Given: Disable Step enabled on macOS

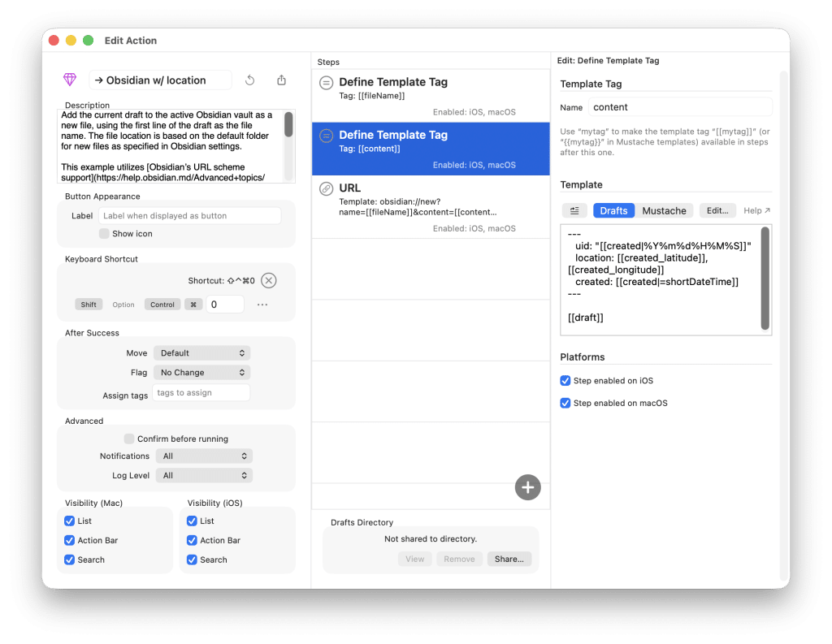Looking at the screenshot, I should [565, 403].
